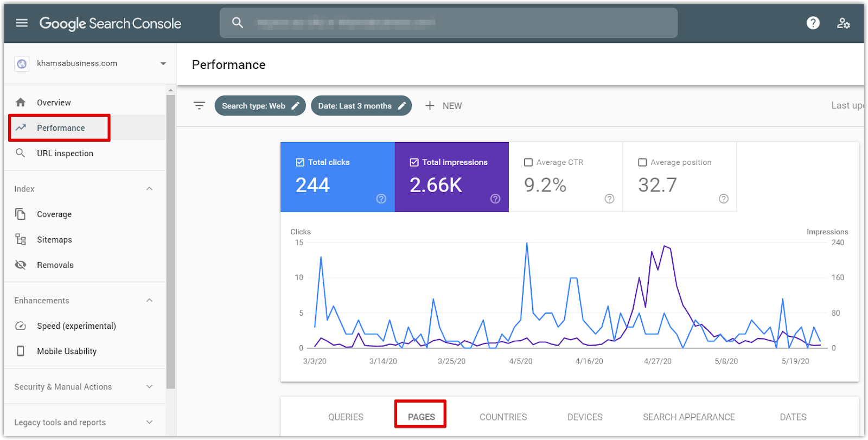Go to URL inspection
The width and height of the screenshot is (868, 440).
(65, 154)
